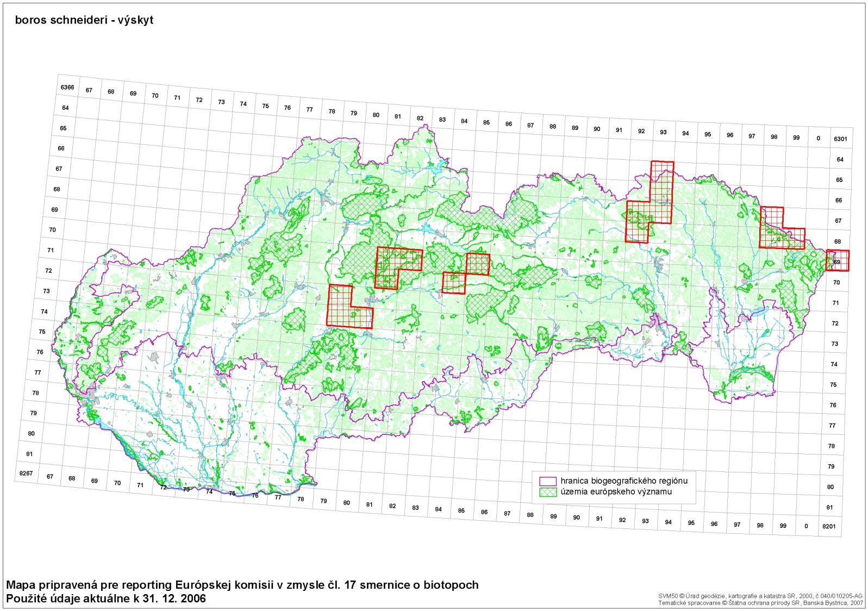Click grid label 6301 in top-right corner
The image size is (868, 611).
pyautogui.click(x=840, y=139)
